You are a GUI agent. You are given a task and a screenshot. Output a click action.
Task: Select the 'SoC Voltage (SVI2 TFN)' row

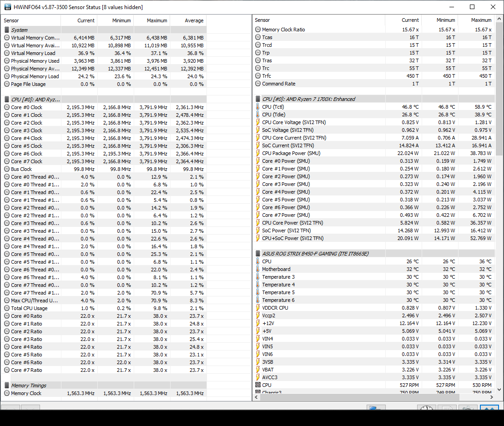click(374, 130)
